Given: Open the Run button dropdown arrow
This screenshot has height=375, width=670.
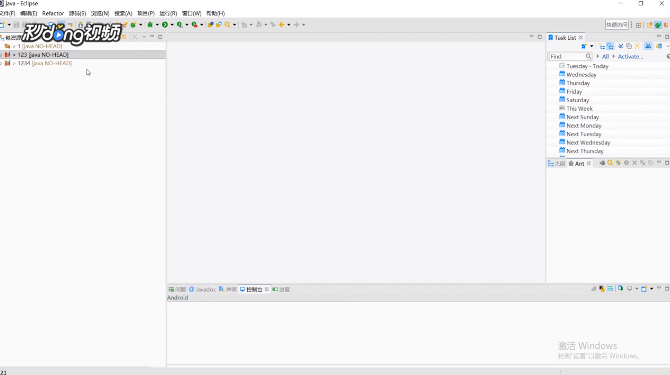Looking at the screenshot, I should click(172, 25).
